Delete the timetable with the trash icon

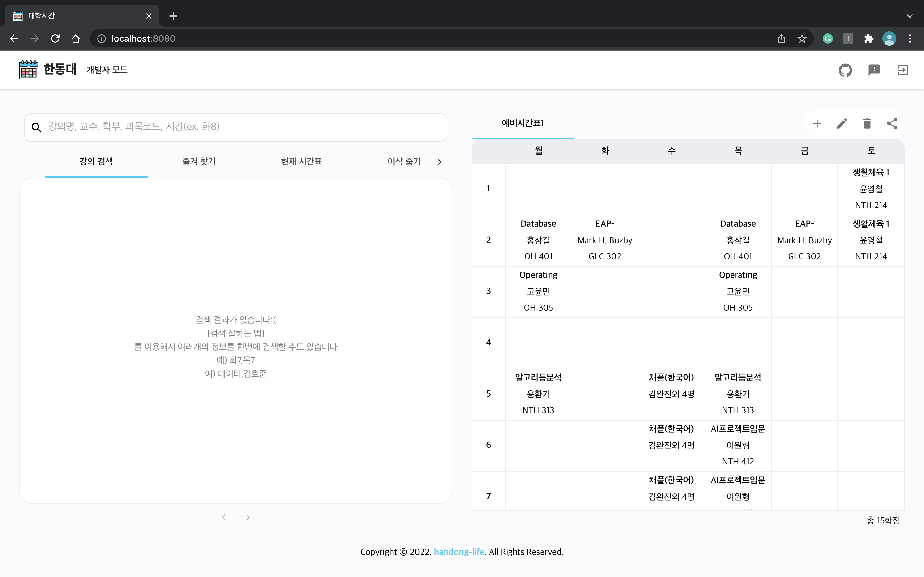[x=867, y=123]
